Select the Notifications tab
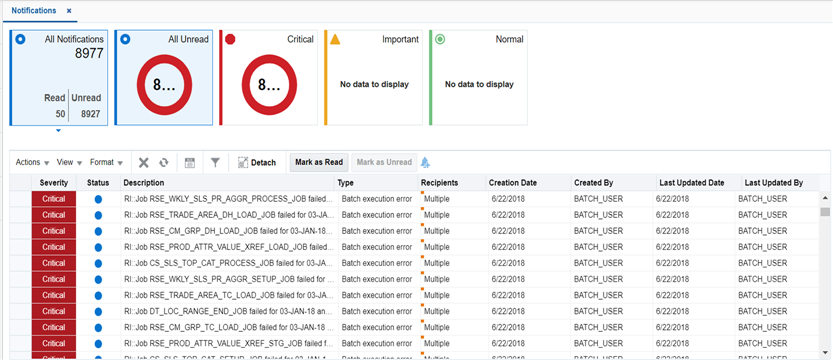The height and width of the screenshot is (360, 833). point(34,11)
